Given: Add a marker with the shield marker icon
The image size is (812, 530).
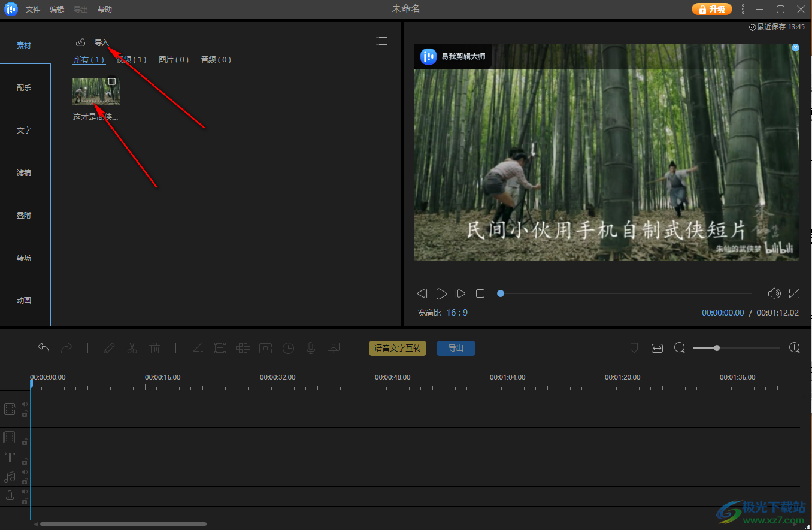Looking at the screenshot, I should (634, 348).
